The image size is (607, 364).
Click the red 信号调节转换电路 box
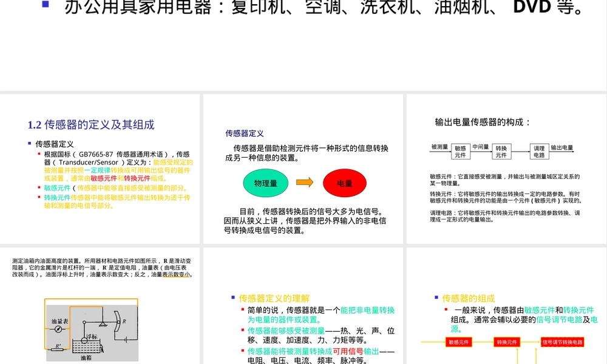pyautogui.click(x=562, y=342)
